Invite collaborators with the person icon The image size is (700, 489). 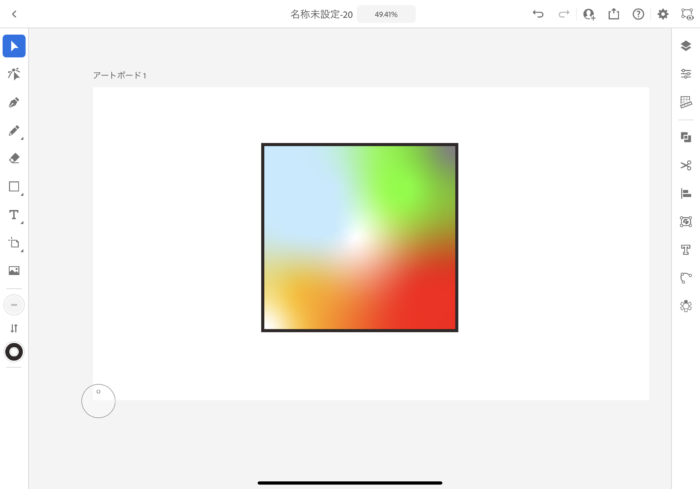coord(589,14)
